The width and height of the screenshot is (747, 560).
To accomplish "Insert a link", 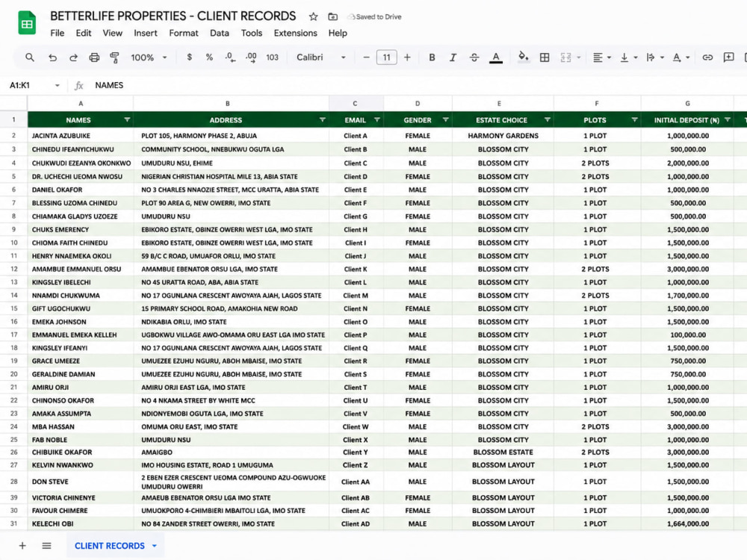I will click(707, 57).
